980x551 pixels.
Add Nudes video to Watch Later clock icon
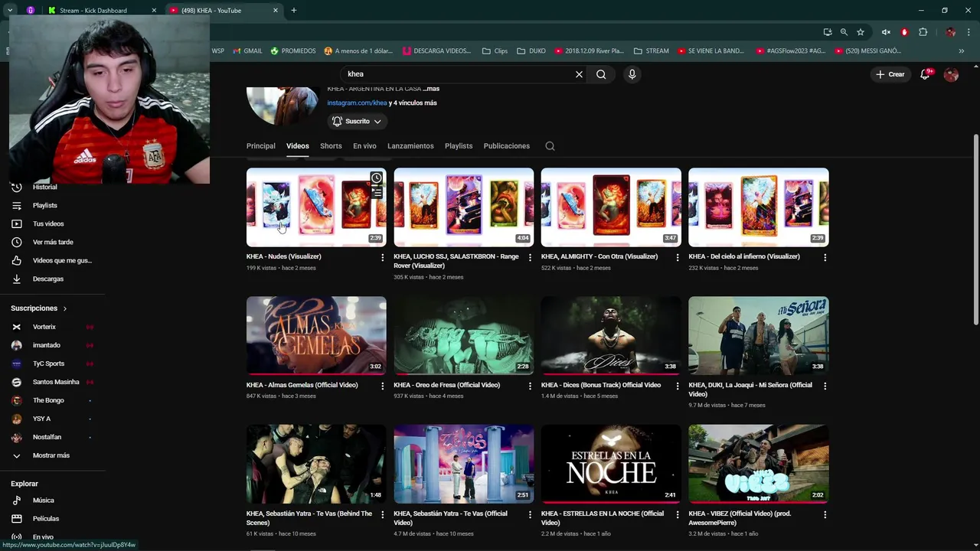pyautogui.click(x=376, y=178)
